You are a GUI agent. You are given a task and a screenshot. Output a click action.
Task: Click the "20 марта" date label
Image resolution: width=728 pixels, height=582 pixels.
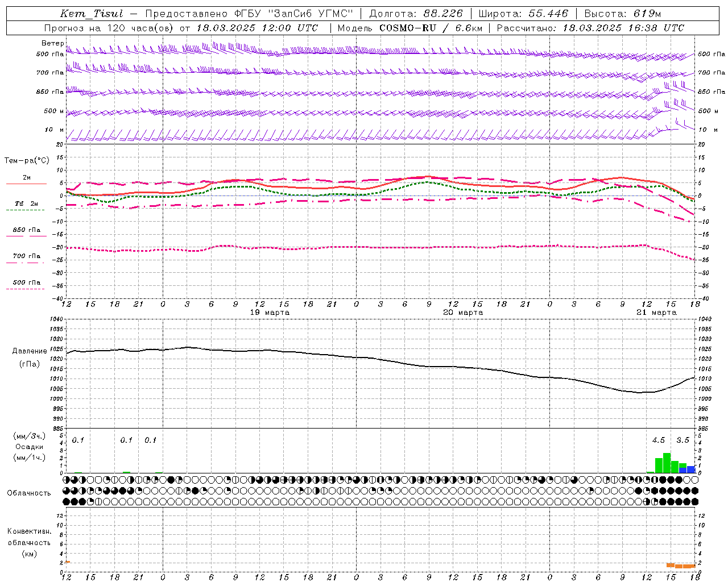coord(463,313)
